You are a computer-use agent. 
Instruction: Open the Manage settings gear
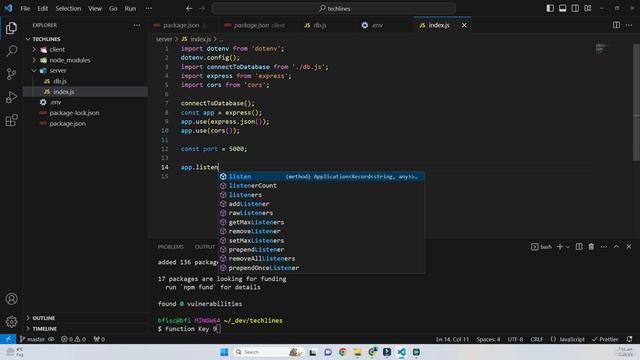pyautogui.click(x=11, y=322)
